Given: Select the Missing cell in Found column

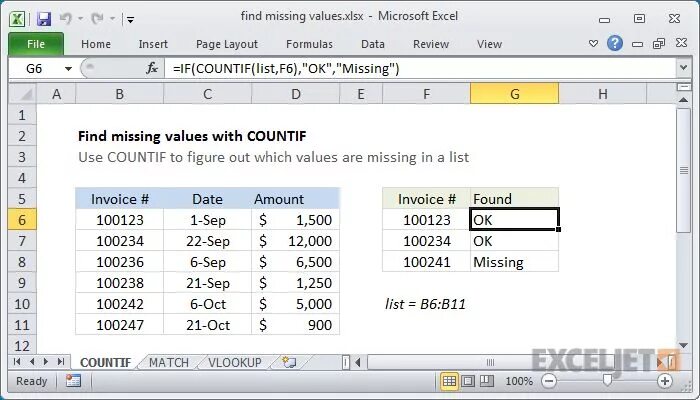Looking at the screenshot, I should (514, 262).
